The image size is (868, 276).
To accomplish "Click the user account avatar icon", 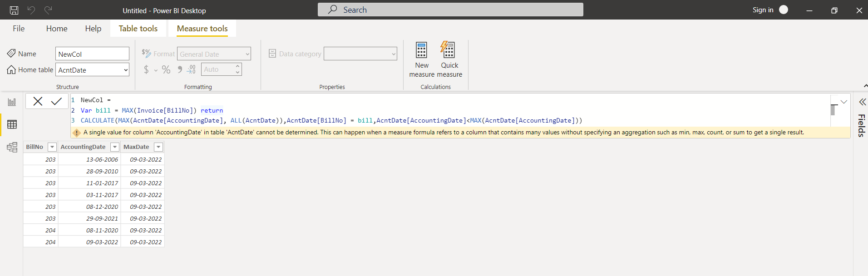I will coord(784,10).
